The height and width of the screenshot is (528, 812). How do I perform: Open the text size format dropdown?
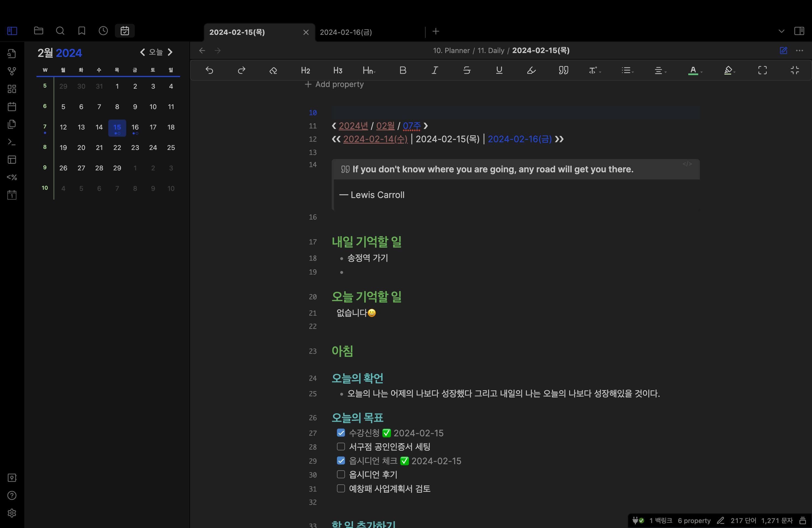[x=595, y=70]
